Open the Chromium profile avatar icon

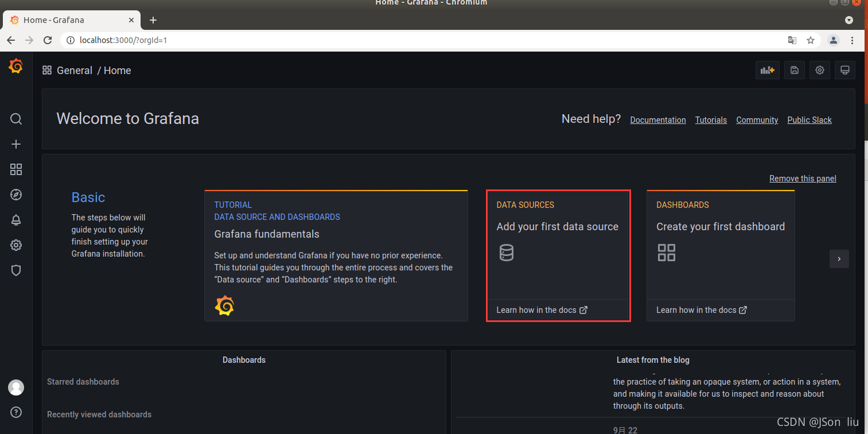tap(834, 40)
